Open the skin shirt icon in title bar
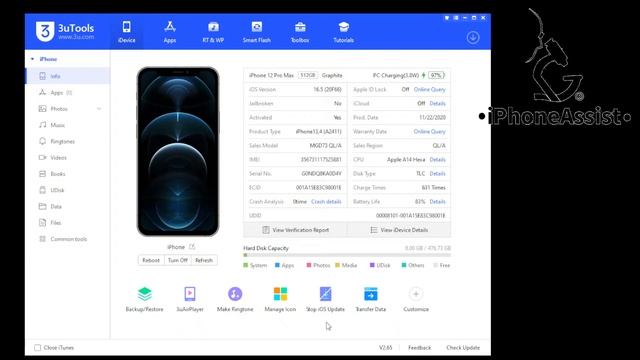640x360 pixels. click(447, 18)
